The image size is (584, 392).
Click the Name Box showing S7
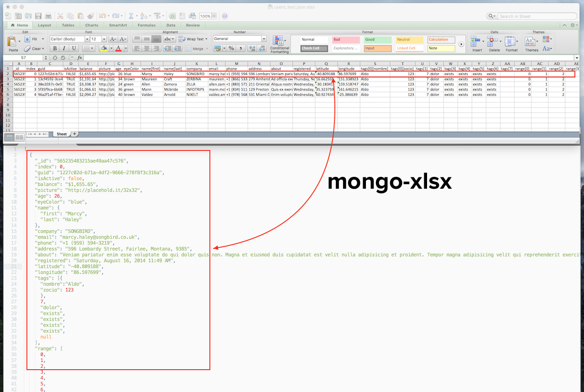pyautogui.click(x=24, y=57)
